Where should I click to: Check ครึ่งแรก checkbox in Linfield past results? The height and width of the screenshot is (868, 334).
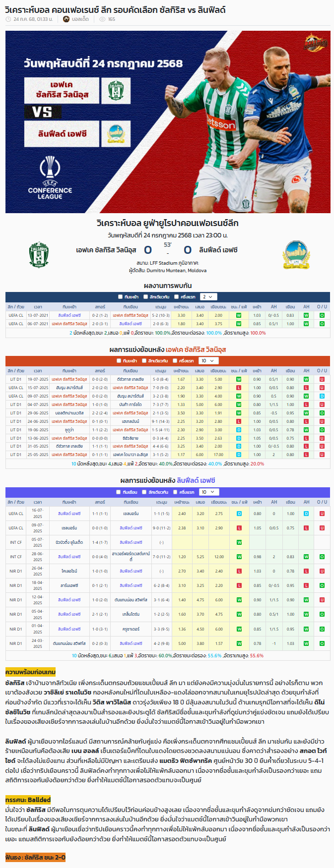click(176, 492)
